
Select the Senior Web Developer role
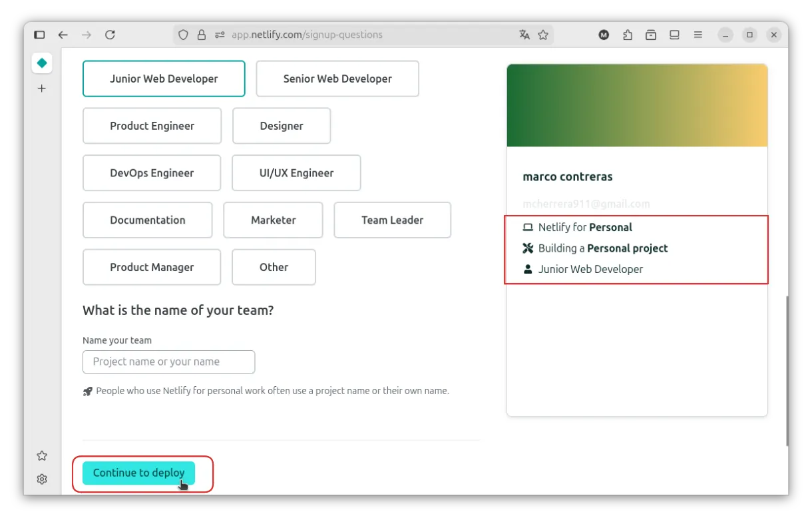337,79
